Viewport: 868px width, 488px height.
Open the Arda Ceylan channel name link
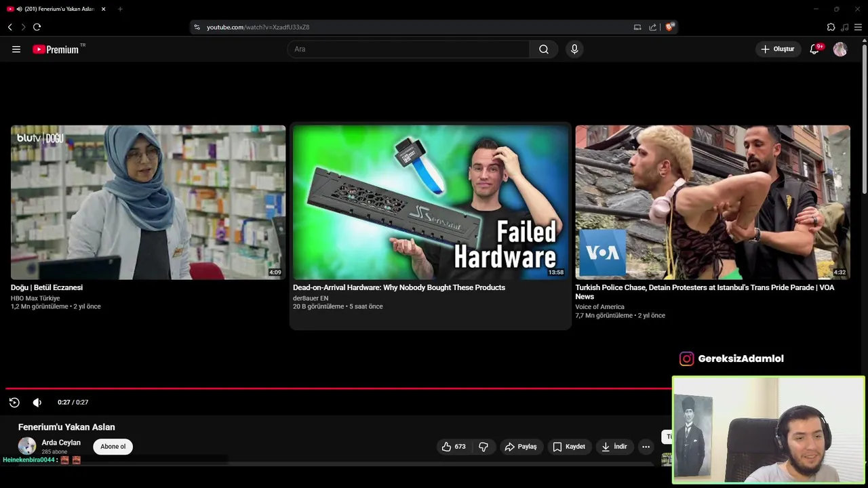point(61,443)
